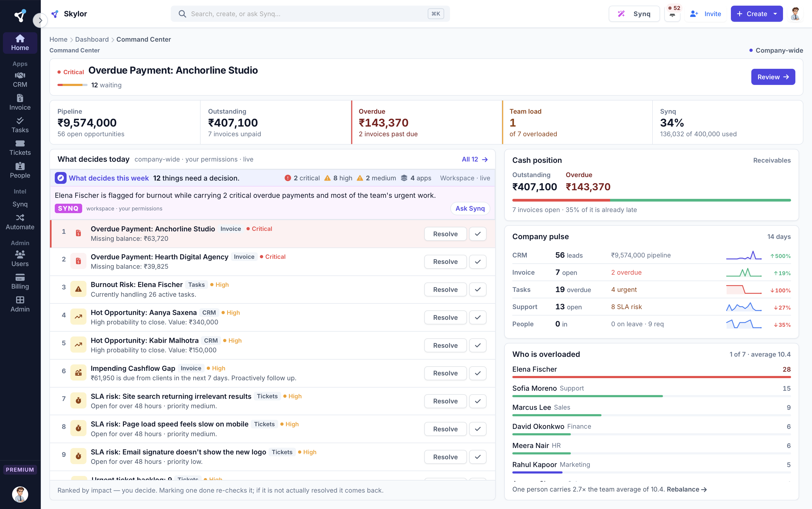Open Synq under Intel in sidebar

tap(20, 204)
